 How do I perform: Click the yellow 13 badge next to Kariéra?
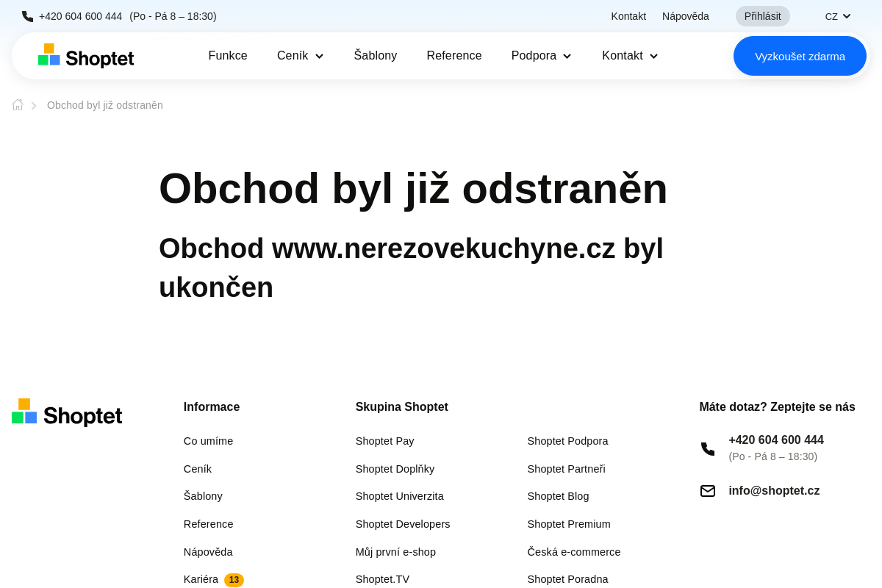click(x=234, y=580)
